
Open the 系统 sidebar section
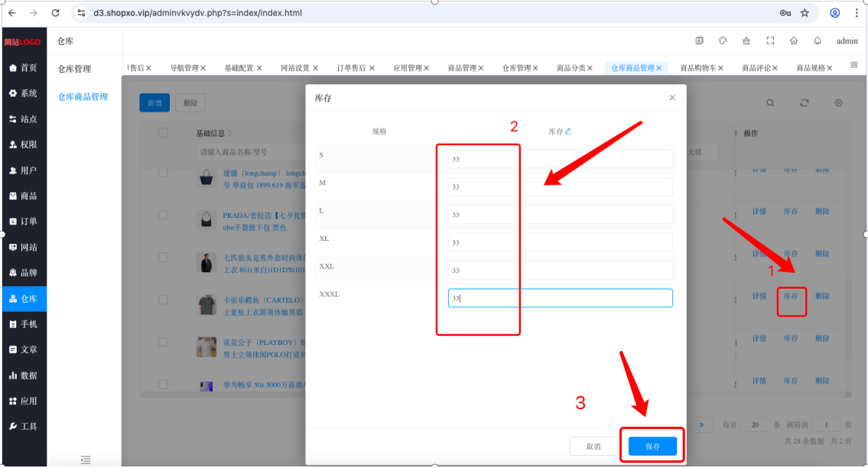(x=23, y=93)
